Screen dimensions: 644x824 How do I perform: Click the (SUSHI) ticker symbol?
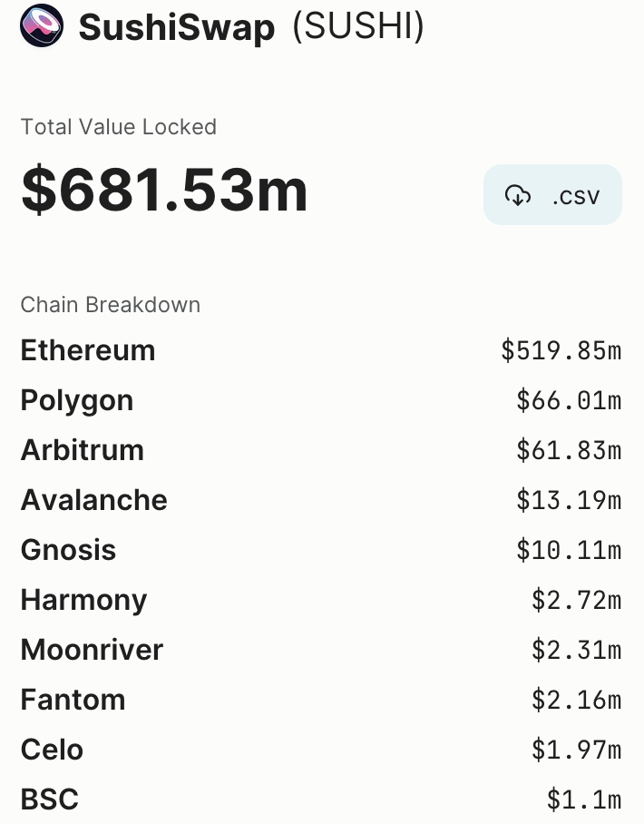(357, 27)
